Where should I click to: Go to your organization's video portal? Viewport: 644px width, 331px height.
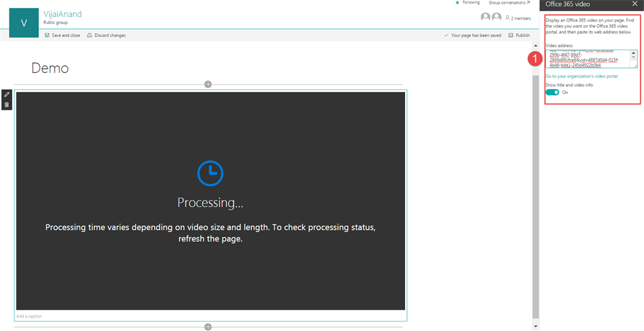582,76
